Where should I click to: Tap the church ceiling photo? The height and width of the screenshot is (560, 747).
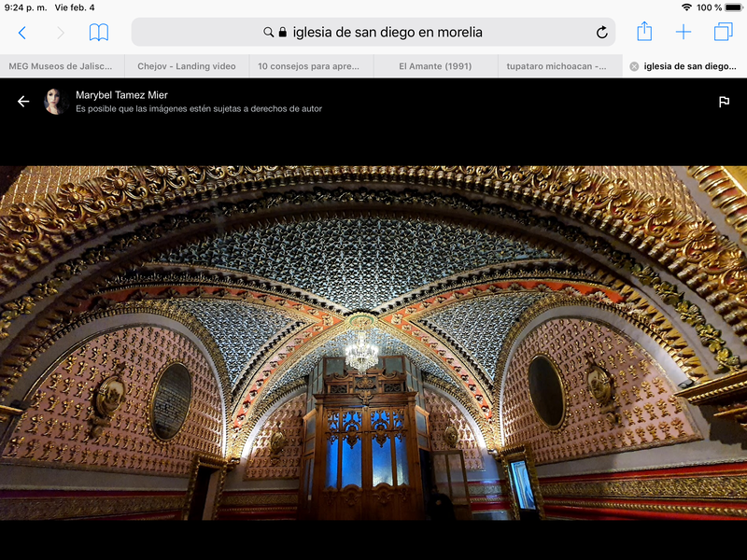click(373, 343)
